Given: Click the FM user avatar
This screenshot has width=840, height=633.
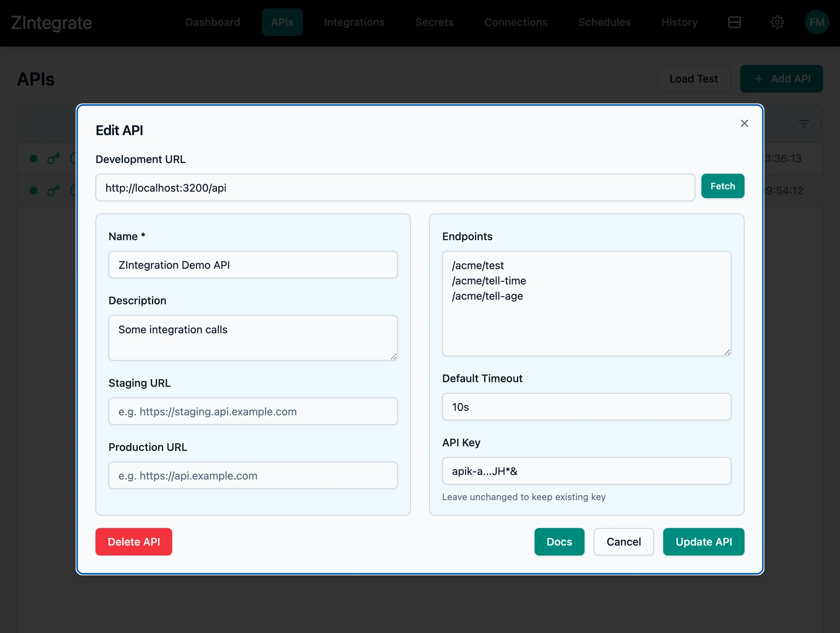Looking at the screenshot, I should point(817,22).
